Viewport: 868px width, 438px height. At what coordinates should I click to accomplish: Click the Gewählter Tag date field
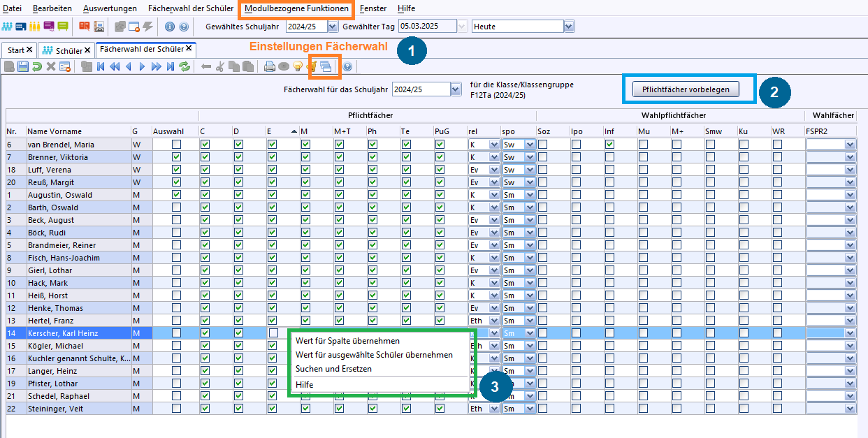427,27
